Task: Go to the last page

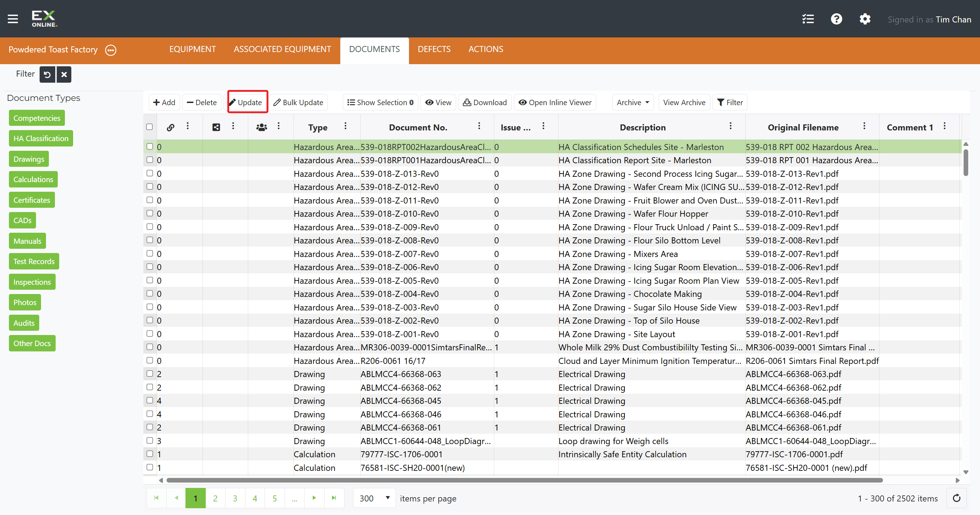Action: point(334,498)
